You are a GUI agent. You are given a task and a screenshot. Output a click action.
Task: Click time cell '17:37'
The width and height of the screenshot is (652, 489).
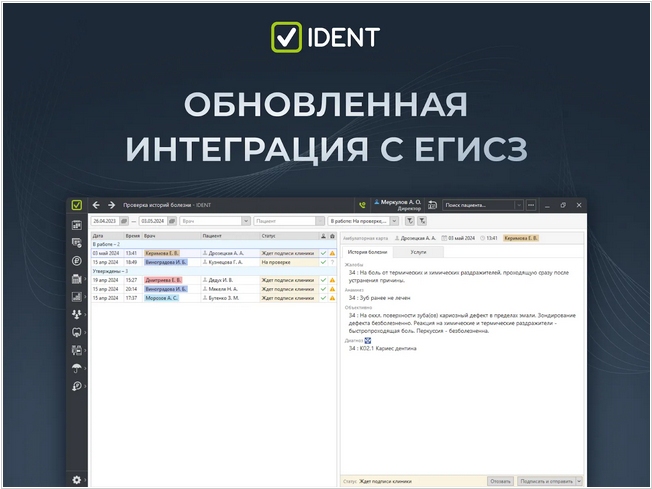click(x=131, y=298)
